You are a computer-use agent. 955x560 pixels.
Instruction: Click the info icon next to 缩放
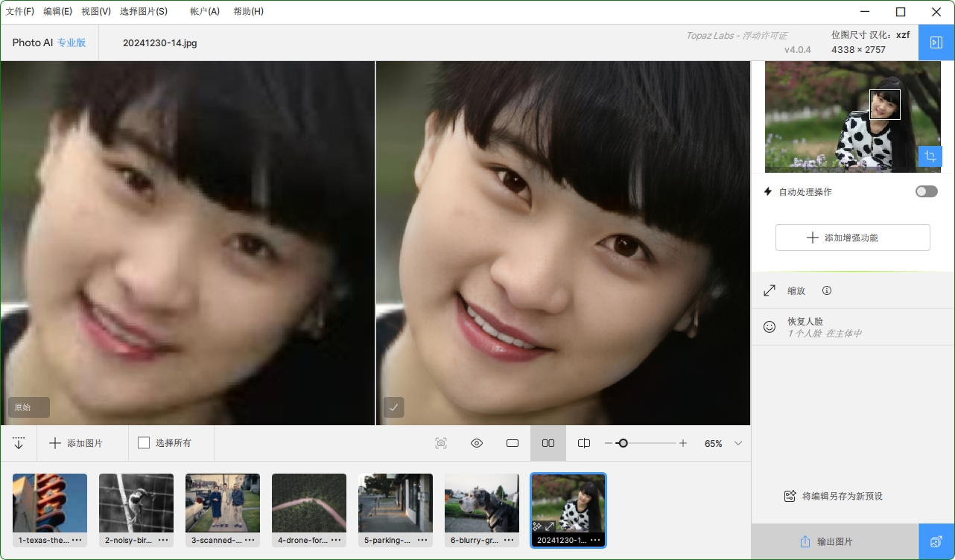click(826, 291)
